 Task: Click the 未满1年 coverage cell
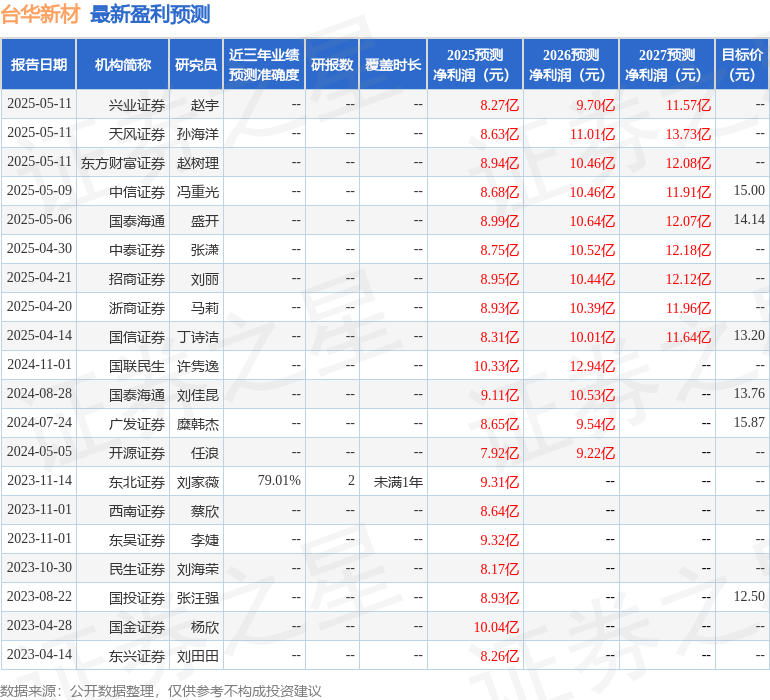coord(398,482)
